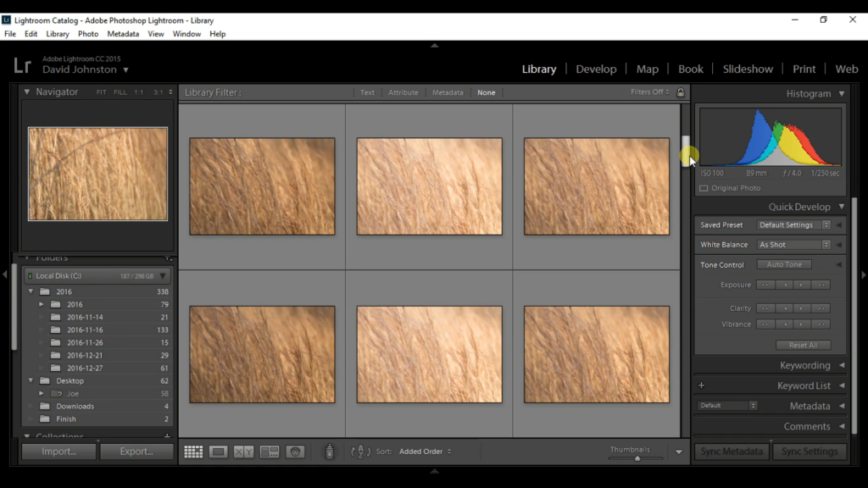Click the Reset All button
868x488 pixels.
(804, 346)
